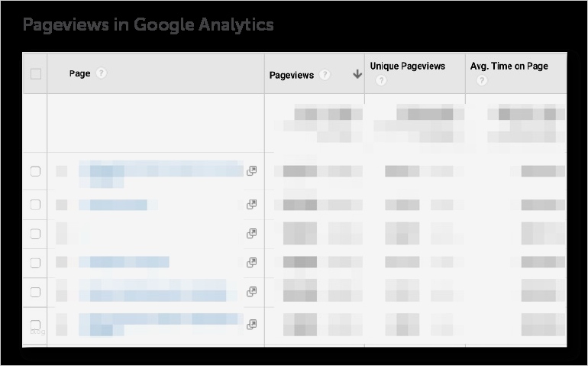Viewport: 588px width, 366px height.
Task: Open Unique Pageviews help question mark
Action: click(381, 80)
